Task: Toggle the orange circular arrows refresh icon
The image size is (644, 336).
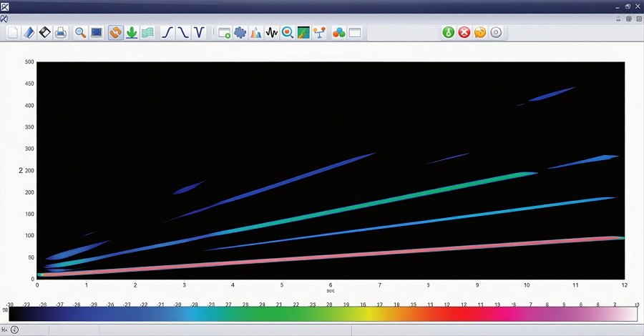Action: pyautogui.click(x=116, y=32)
